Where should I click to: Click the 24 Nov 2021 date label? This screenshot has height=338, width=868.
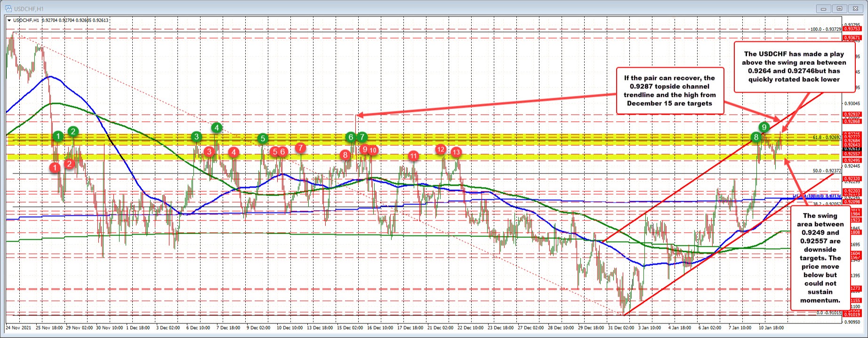coord(19,328)
